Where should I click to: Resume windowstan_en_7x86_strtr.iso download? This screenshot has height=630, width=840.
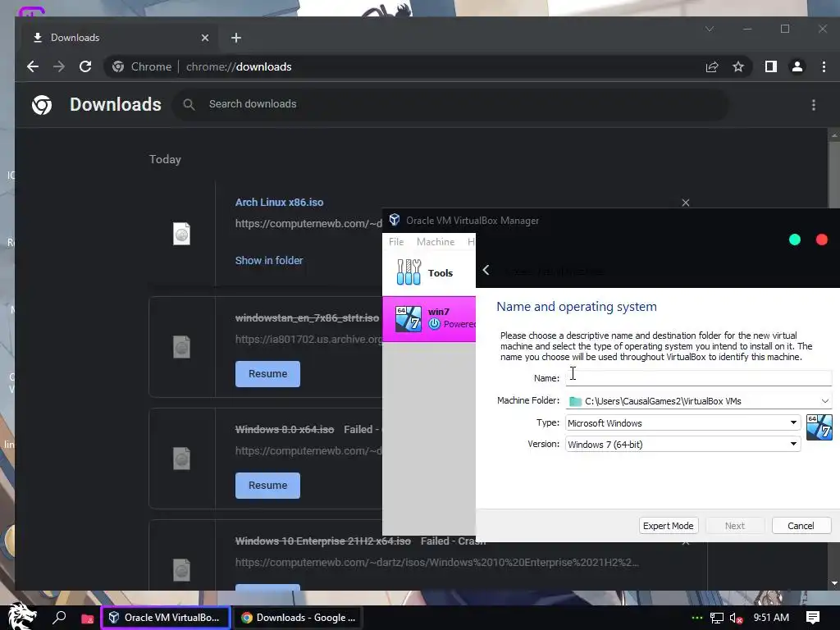click(267, 374)
